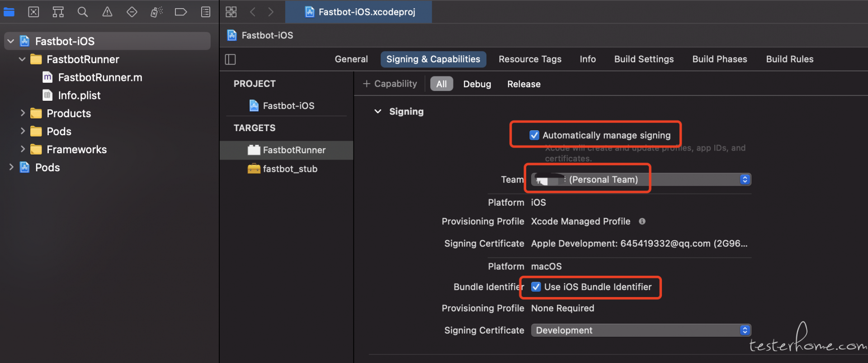Toggle Automatically manage signing checkbox
Image resolution: width=868 pixels, height=363 pixels.
pyautogui.click(x=534, y=135)
